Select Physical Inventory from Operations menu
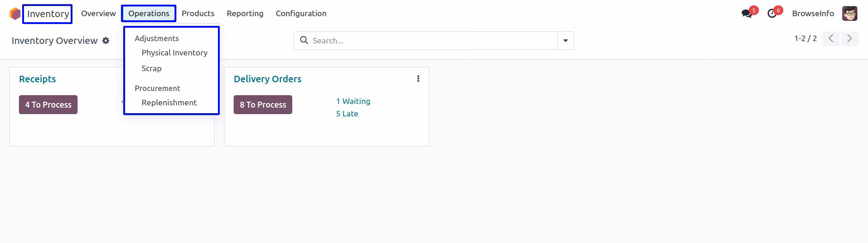The image size is (868, 243). click(x=175, y=53)
